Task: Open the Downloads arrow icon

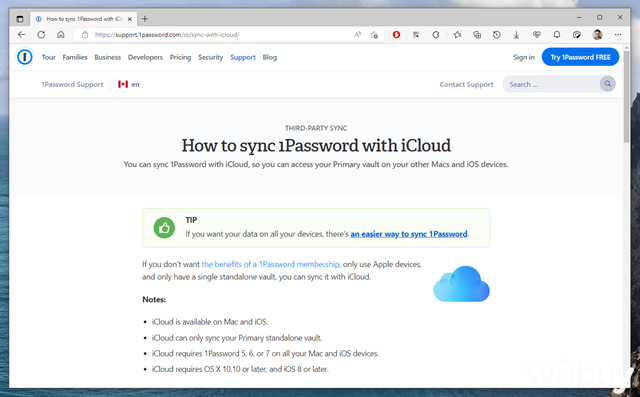Action: tap(516, 35)
